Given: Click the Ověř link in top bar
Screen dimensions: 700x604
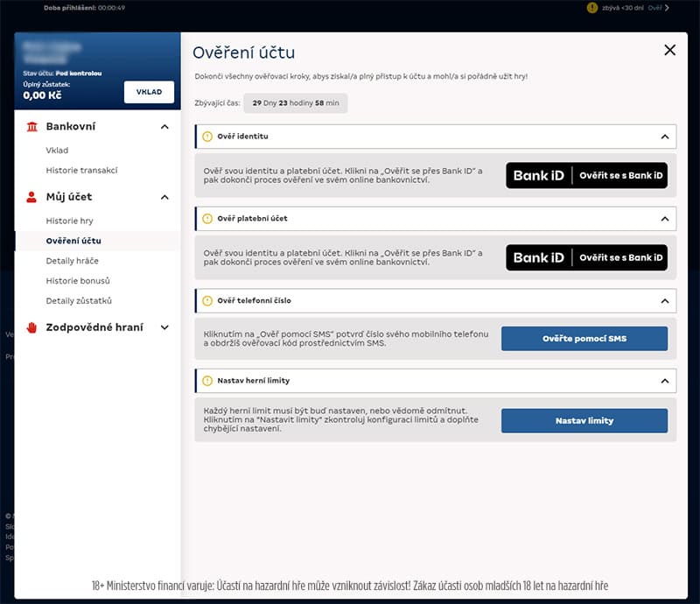Looking at the screenshot, I should [x=654, y=8].
